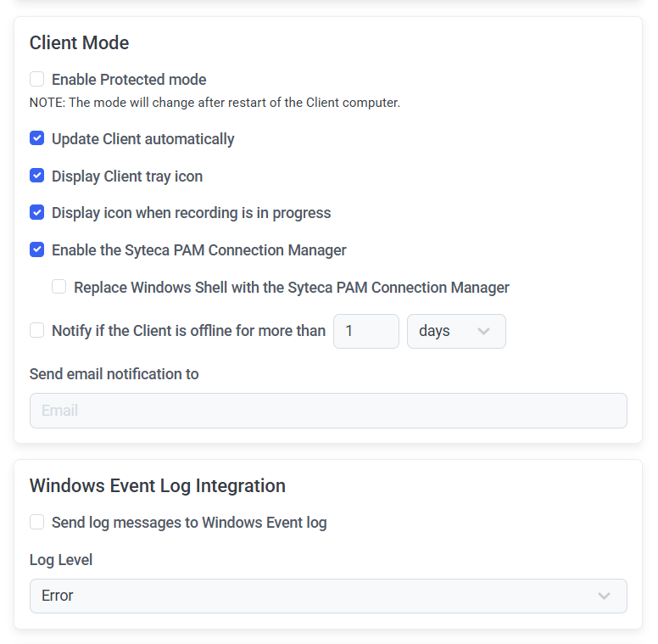Untick Display icon when recording is in progress
The image size is (658, 644).
coord(36,212)
